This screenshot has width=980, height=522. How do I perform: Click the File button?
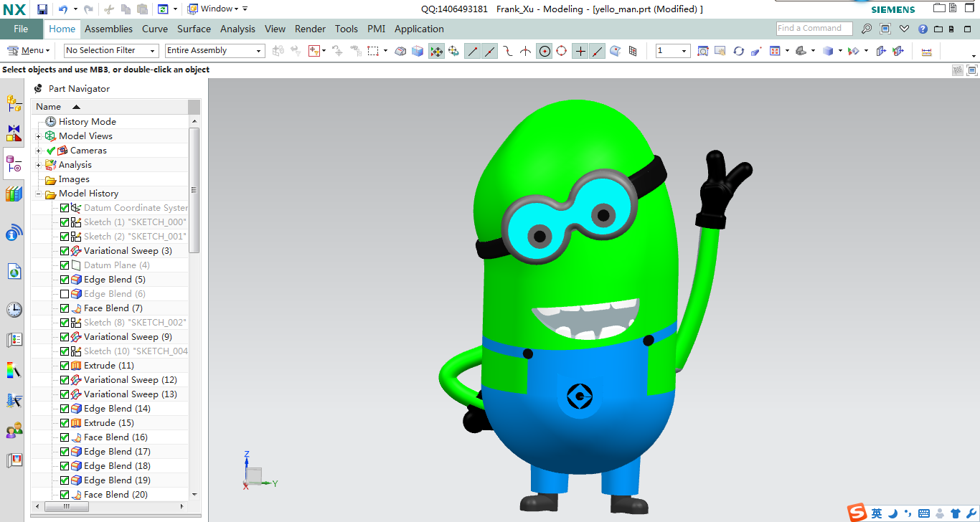[21, 29]
